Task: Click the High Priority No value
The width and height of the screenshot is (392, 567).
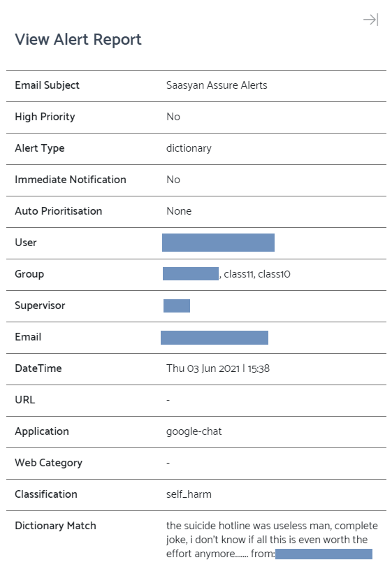Action: tap(173, 117)
